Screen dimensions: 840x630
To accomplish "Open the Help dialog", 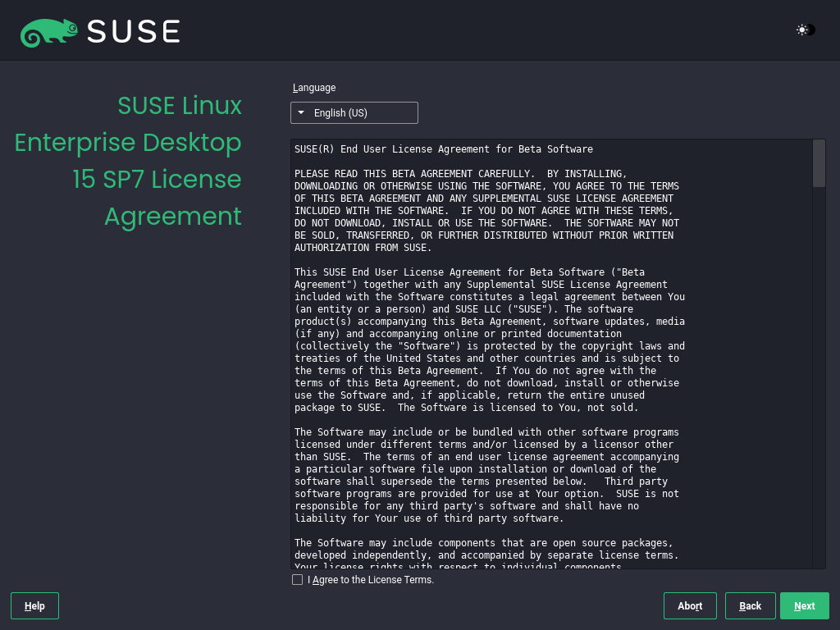I will click(34, 605).
